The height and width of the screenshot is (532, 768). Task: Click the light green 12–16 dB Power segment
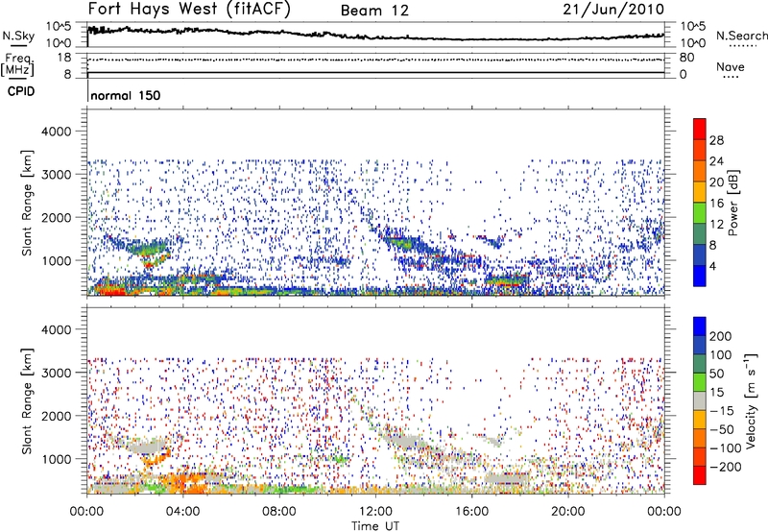pos(700,213)
